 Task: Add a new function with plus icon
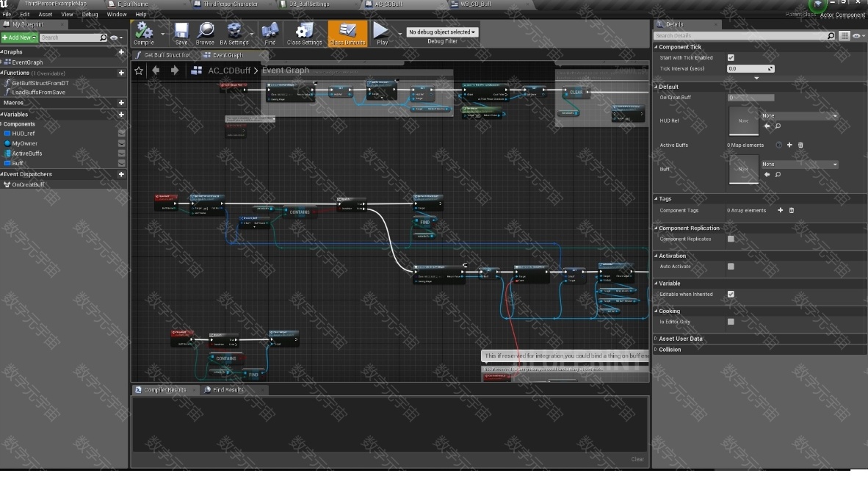(121, 73)
